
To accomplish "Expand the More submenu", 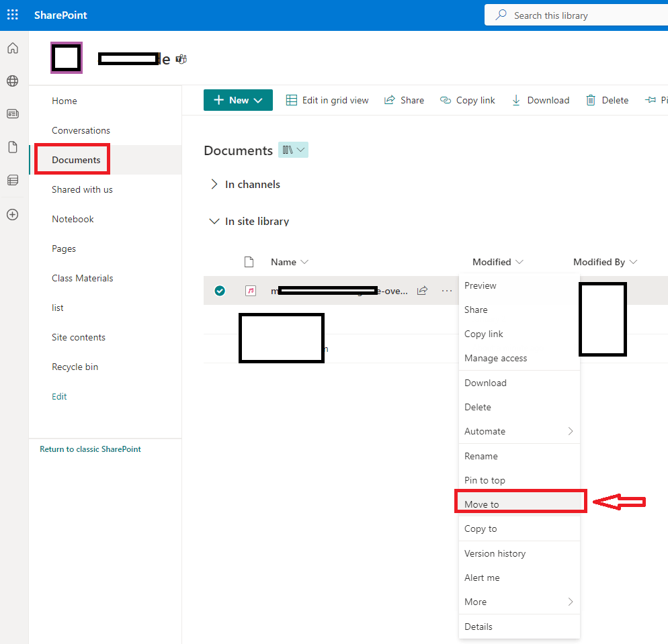I will pyautogui.click(x=519, y=602).
